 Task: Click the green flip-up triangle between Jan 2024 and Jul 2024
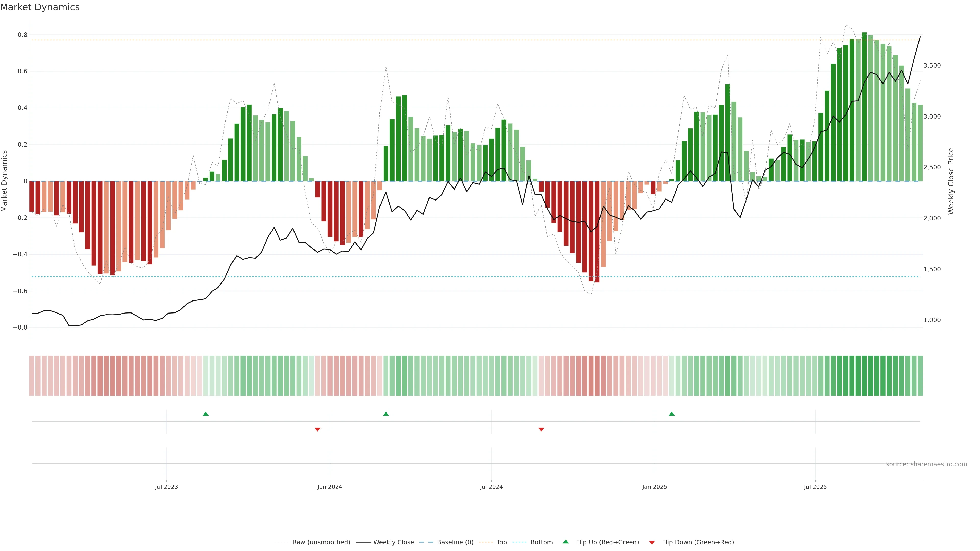tap(386, 414)
